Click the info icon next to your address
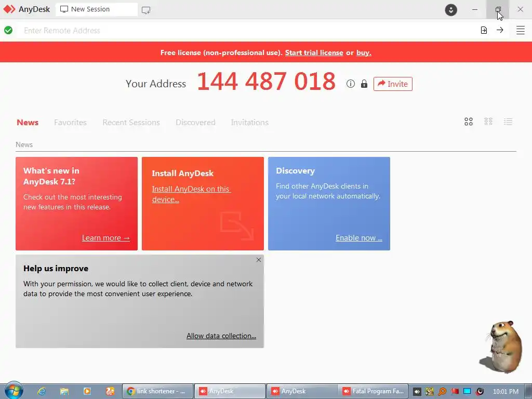The height and width of the screenshot is (399, 532). coord(351,84)
